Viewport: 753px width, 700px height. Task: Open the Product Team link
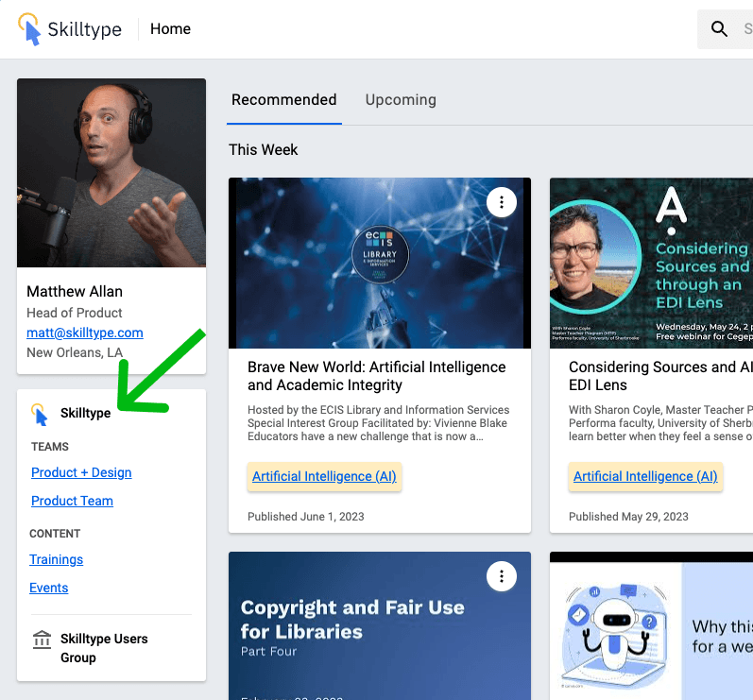coord(72,501)
